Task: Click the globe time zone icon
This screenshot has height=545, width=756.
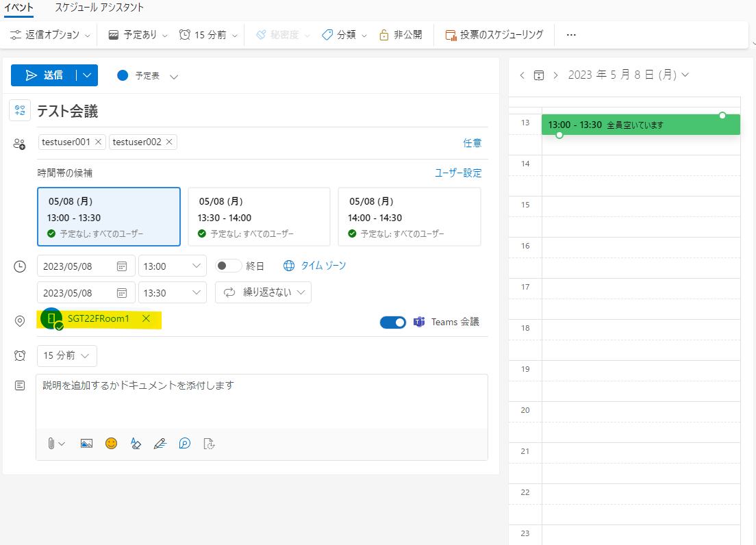Action: [289, 266]
